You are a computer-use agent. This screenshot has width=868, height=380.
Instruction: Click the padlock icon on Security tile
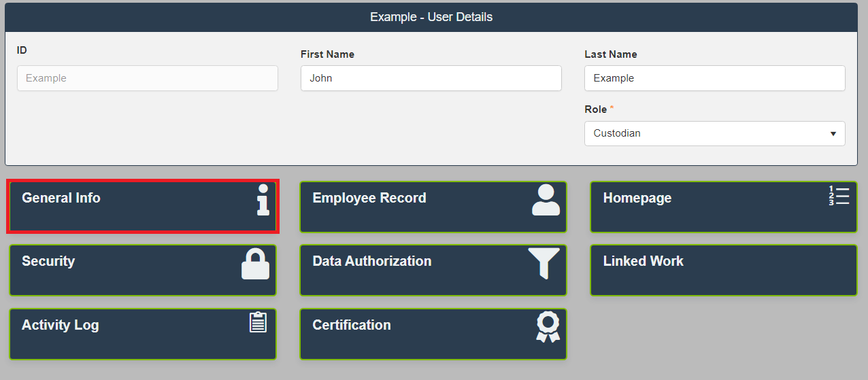tap(256, 264)
